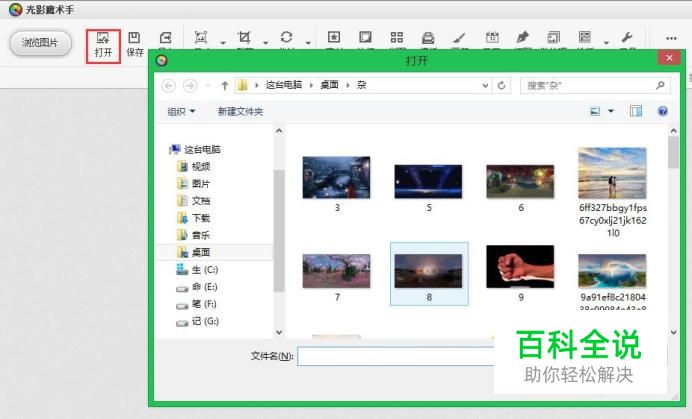Select the 视频 folder in sidebar
The image size is (692, 419).
(193, 166)
